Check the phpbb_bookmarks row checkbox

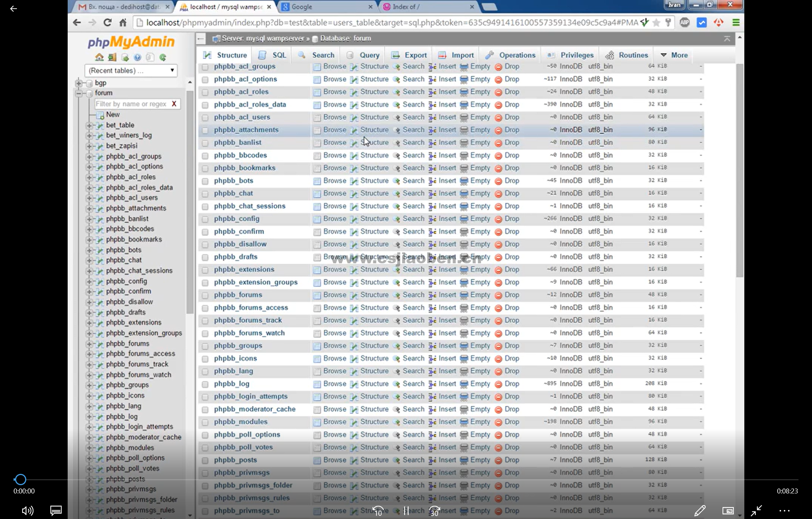(205, 168)
